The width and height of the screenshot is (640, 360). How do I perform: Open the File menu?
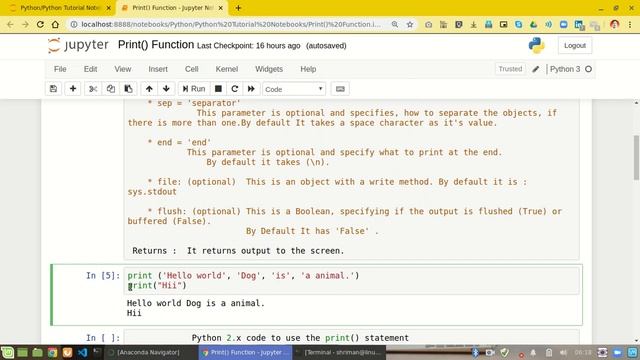(60, 69)
